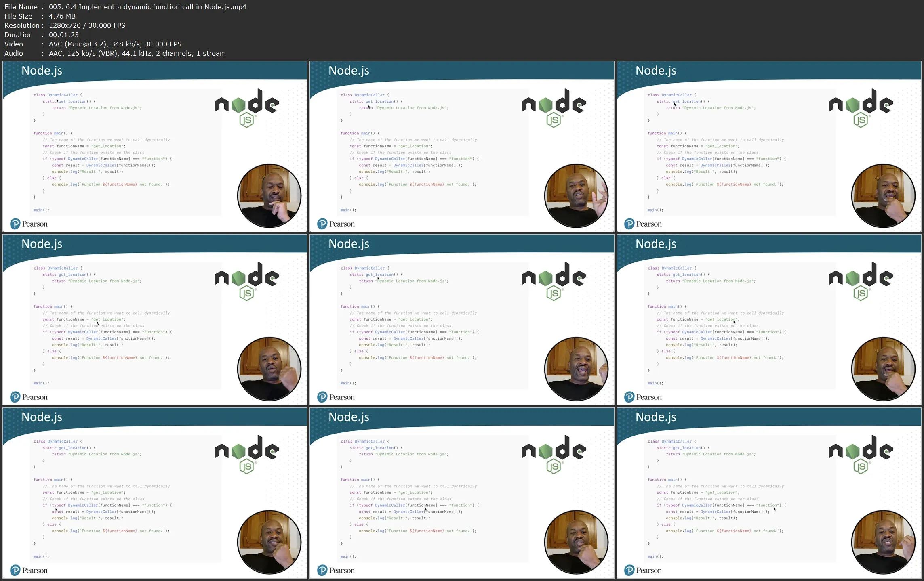Image resolution: width=924 pixels, height=581 pixels.
Task: Click the Node.js logo in the top-left frame
Action: coord(247,108)
